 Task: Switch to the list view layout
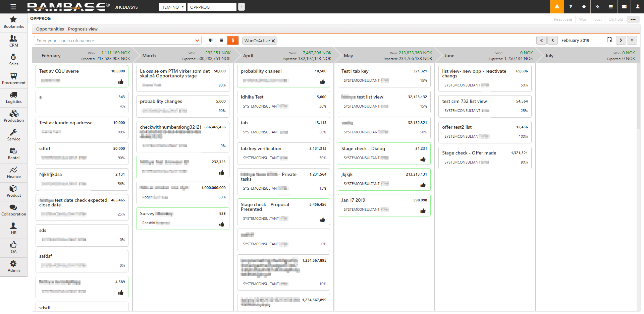pyautogui.click(x=222, y=41)
